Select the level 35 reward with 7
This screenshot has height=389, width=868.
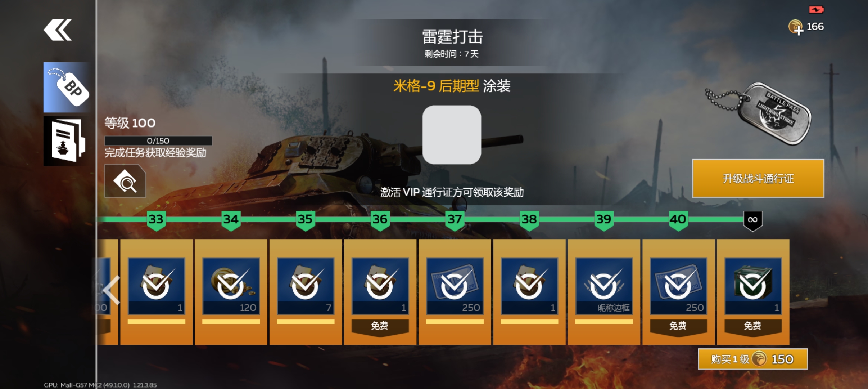[x=306, y=292]
